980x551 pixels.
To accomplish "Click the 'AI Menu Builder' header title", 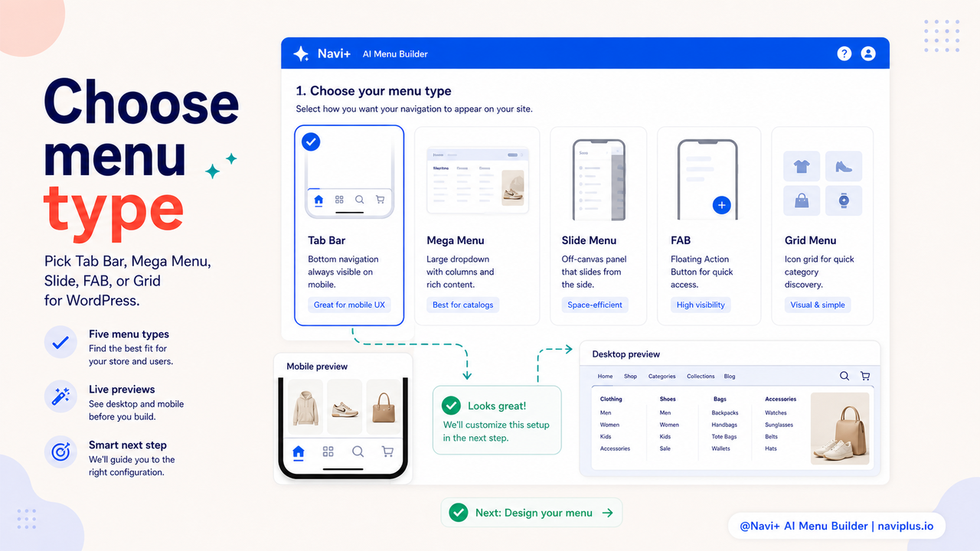I will click(395, 54).
